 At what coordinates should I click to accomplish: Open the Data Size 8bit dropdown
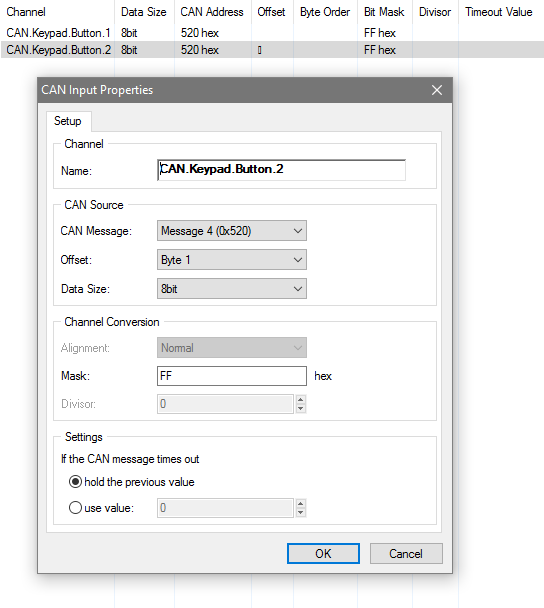click(232, 289)
